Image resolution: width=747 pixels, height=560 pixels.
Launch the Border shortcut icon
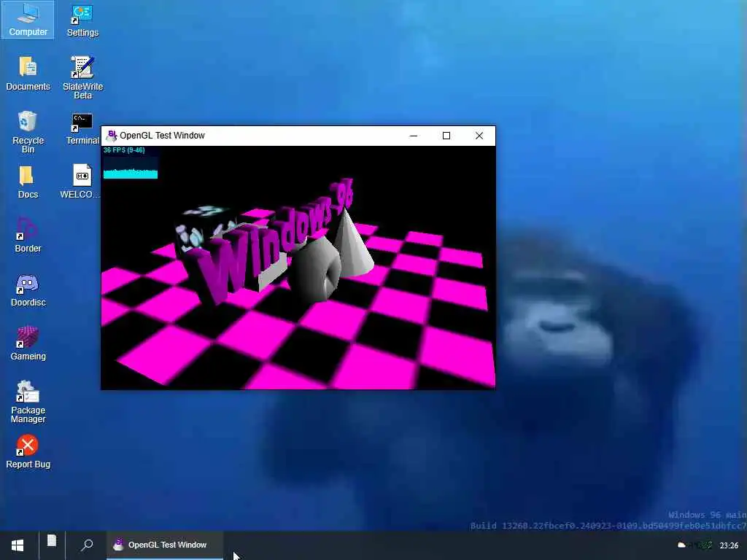pos(28,236)
